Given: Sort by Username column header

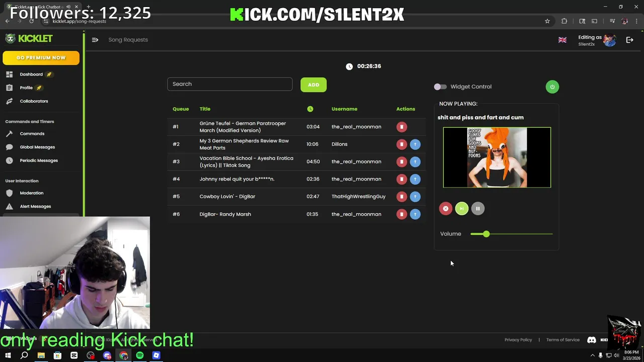Looking at the screenshot, I should [x=344, y=109].
